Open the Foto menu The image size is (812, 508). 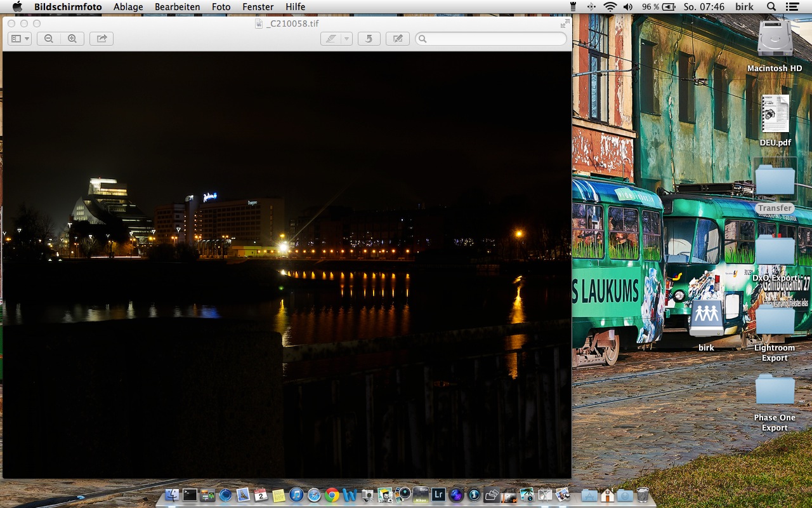point(221,7)
